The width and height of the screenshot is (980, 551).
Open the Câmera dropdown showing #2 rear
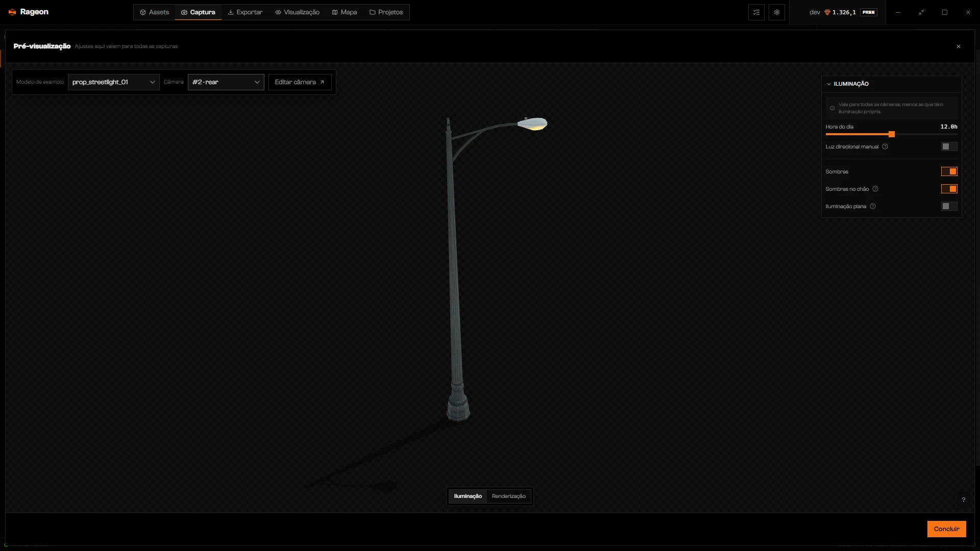pyautogui.click(x=226, y=82)
